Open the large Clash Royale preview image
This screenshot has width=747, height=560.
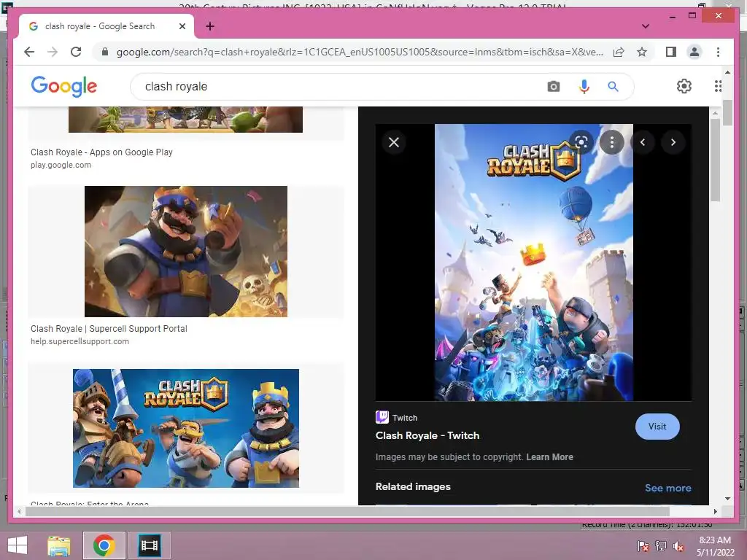pyautogui.click(x=533, y=262)
